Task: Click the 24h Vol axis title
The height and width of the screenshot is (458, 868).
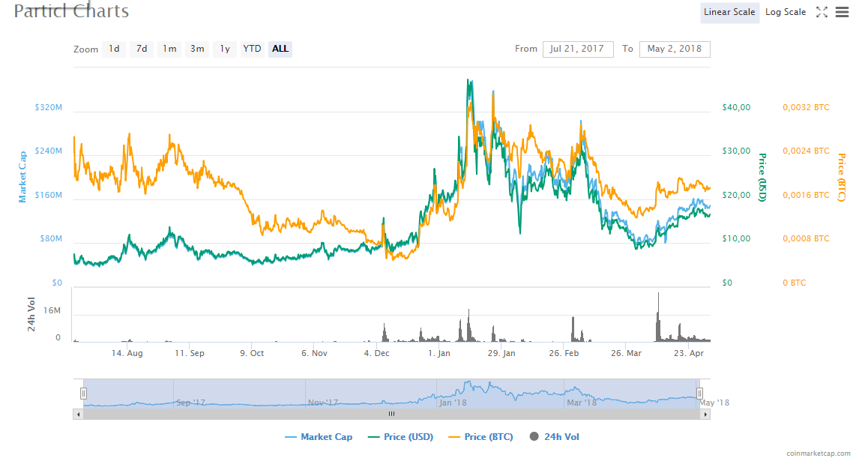Action: (31, 315)
